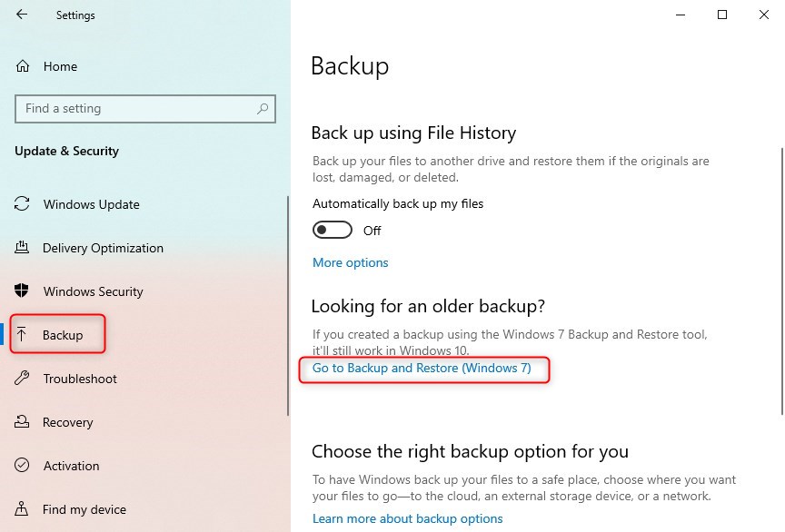Click the More options link
This screenshot has width=785, height=532.
click(351, 262)
